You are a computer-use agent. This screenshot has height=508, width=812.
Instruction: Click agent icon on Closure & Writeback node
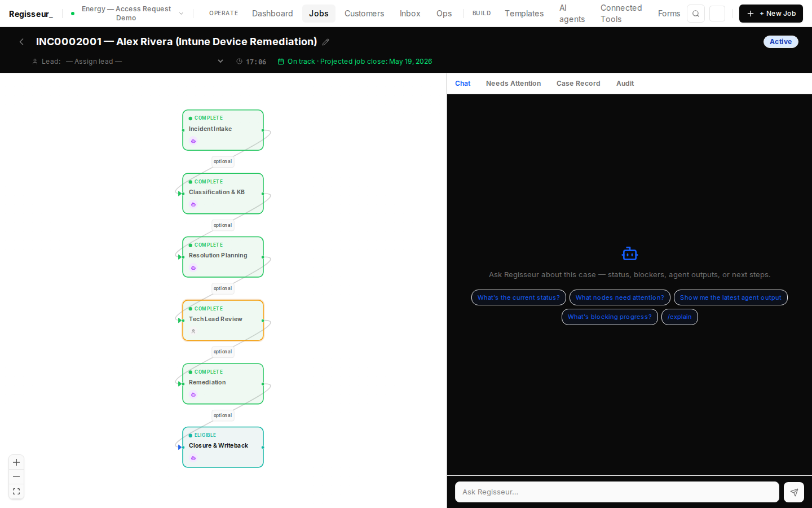[x=193, y=458]
